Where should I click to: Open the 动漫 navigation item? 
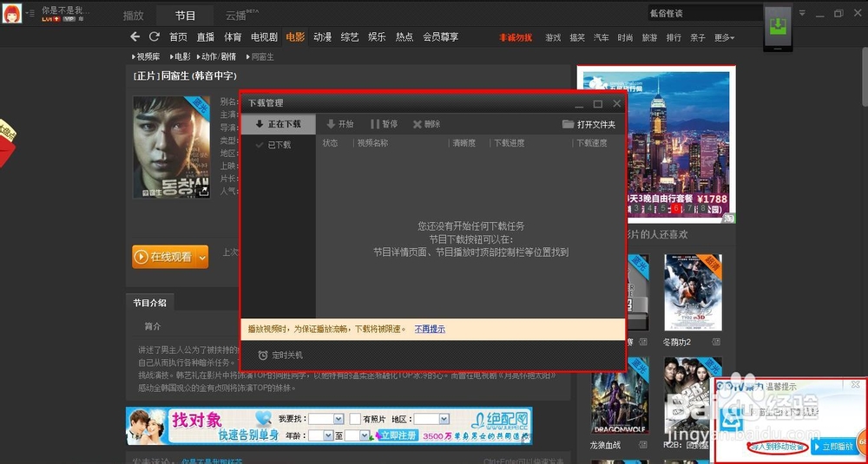(322, 37)
